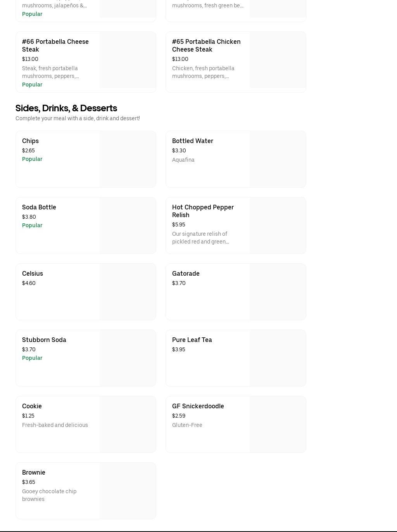Select the Celsius drink title
397x532 pixels.
(32, 273)
